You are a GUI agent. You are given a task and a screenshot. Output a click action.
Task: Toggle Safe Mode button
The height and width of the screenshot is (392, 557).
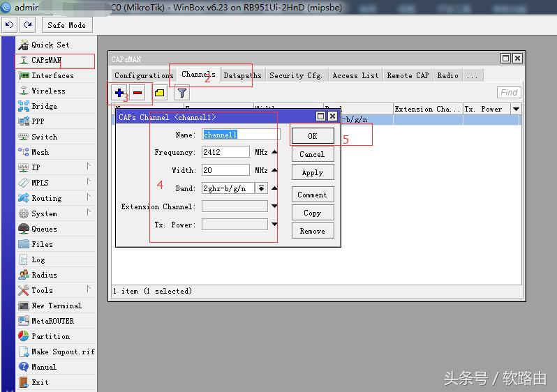click(67, 25)
